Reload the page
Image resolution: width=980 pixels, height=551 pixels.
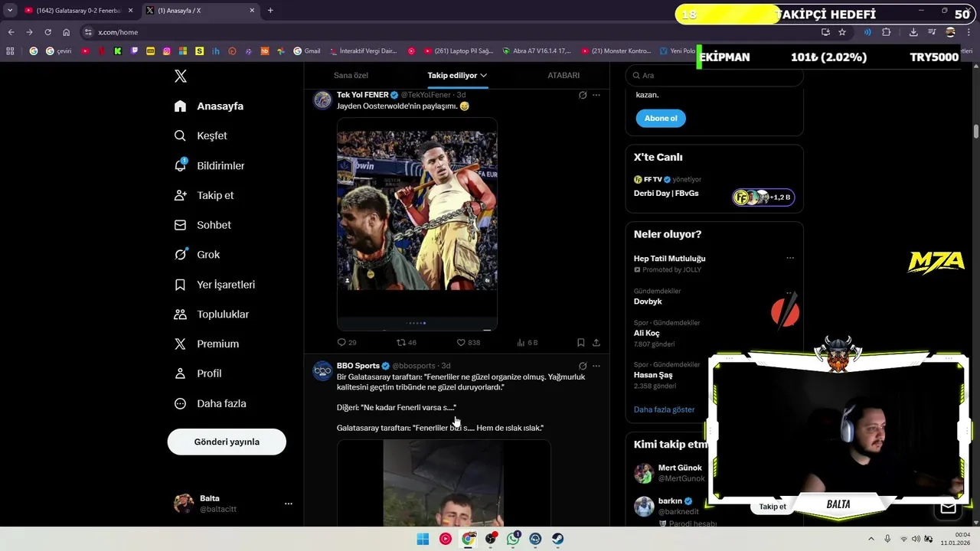(x=47, y=32)
